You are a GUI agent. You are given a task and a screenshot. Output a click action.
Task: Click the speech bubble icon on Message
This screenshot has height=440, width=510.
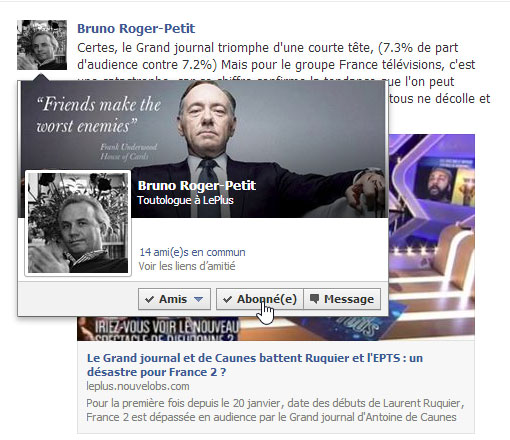pos(314,299)
